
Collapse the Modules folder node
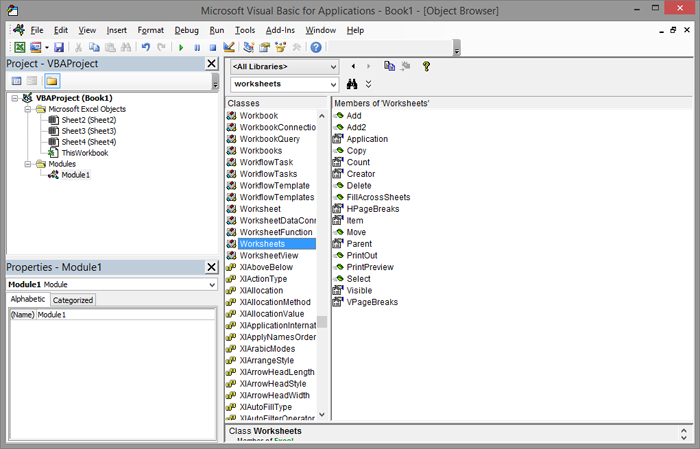point(28,164)
